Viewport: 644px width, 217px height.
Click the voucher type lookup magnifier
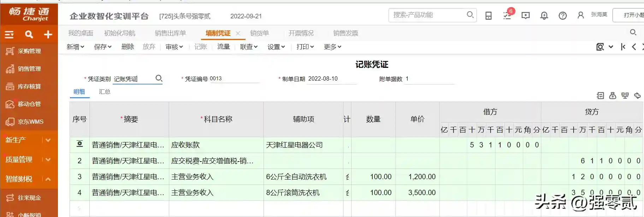pyautogui.click(x=159, y=78)
